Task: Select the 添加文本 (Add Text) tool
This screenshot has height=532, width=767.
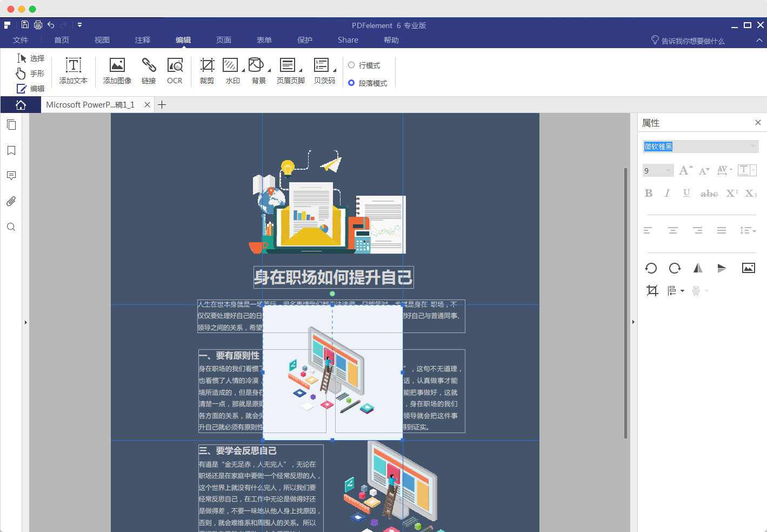Action: pos(73,71)
